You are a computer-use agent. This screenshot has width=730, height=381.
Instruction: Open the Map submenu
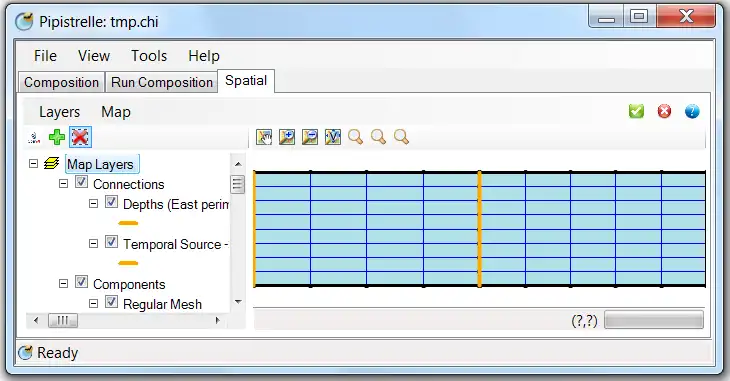click(116, 112)
